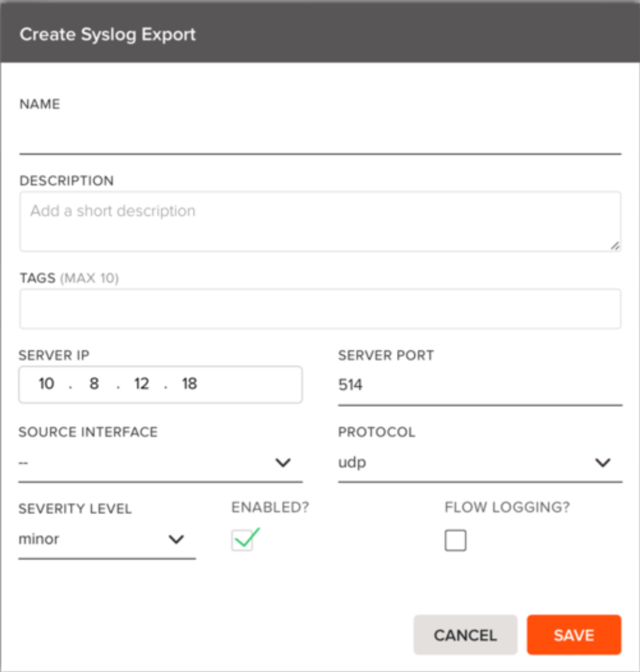Click the TAGS (MAX 10) label
640x672 pixels.
click(69, 278)
